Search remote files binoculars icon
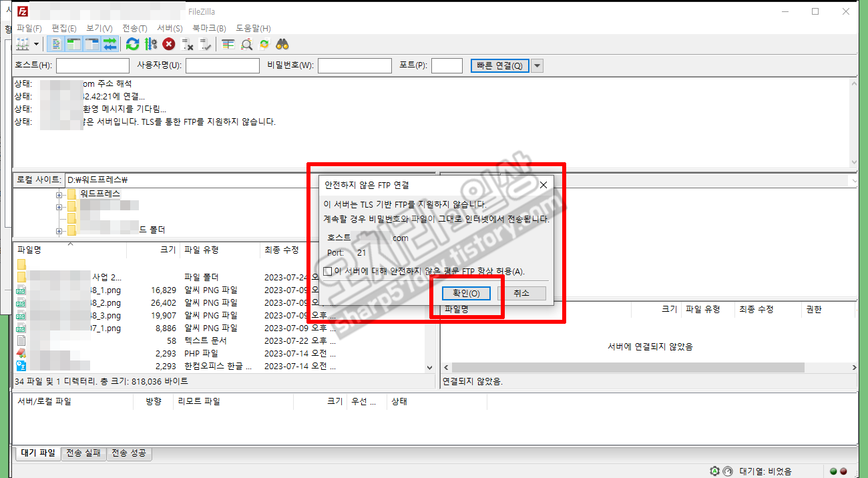The height and width of the screenshot is (478, 868). point(282,44)
